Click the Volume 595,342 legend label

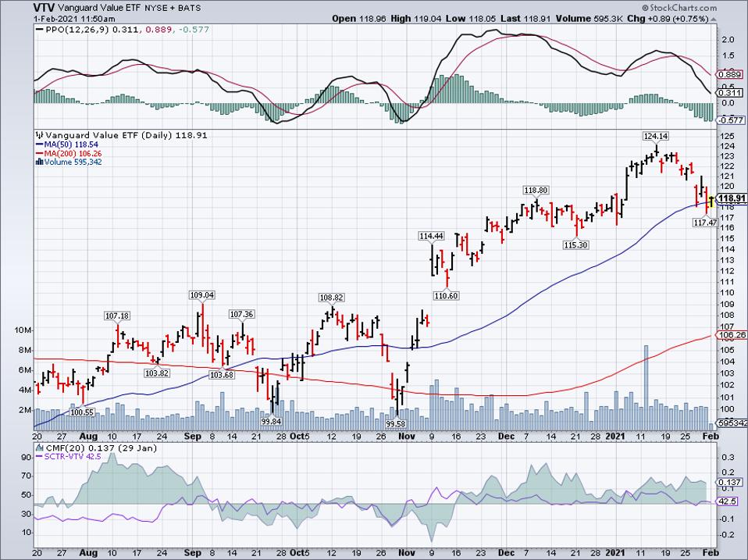(73, 162)
